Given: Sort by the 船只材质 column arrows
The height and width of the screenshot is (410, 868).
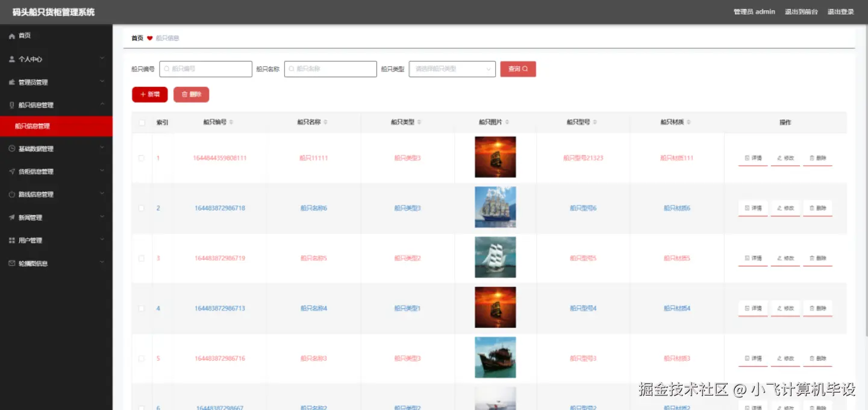Looking at the screenshot, I should click(689, 122).
